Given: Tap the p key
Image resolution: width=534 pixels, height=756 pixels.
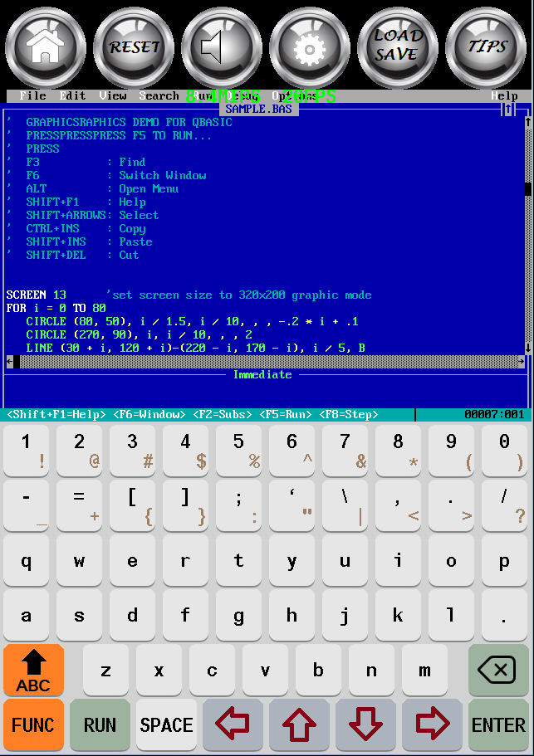Looking at the screenshot, I should pyautogui.click(x=504, y=561).
